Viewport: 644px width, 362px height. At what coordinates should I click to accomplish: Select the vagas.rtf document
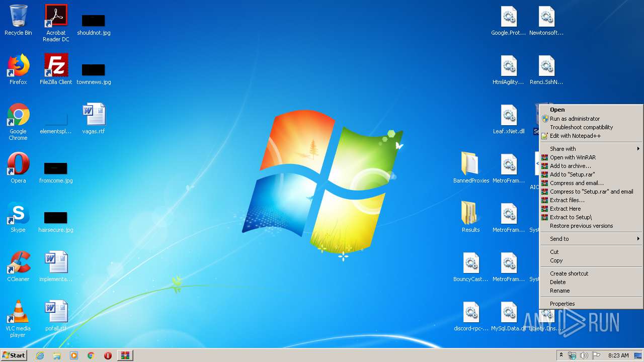coord(94,119)
